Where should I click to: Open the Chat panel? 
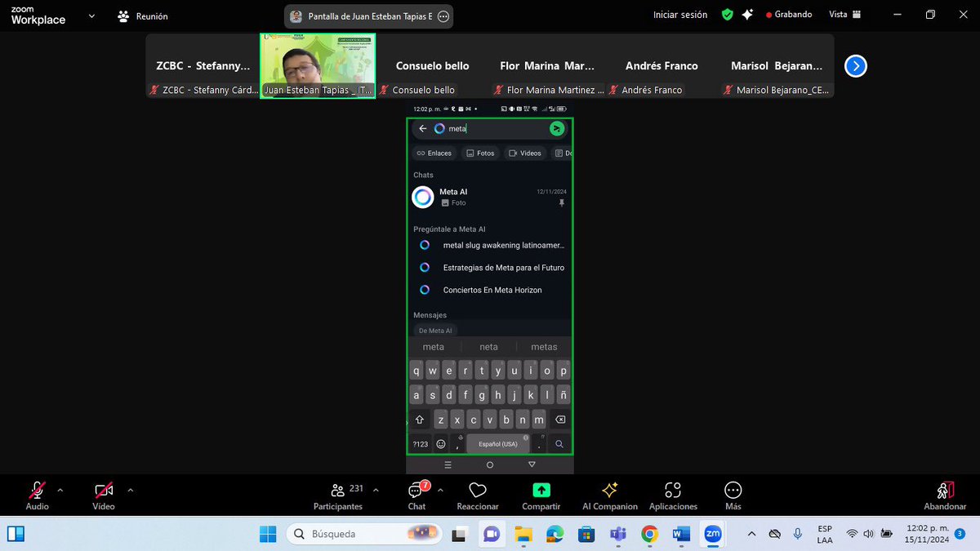coord(416,495)
